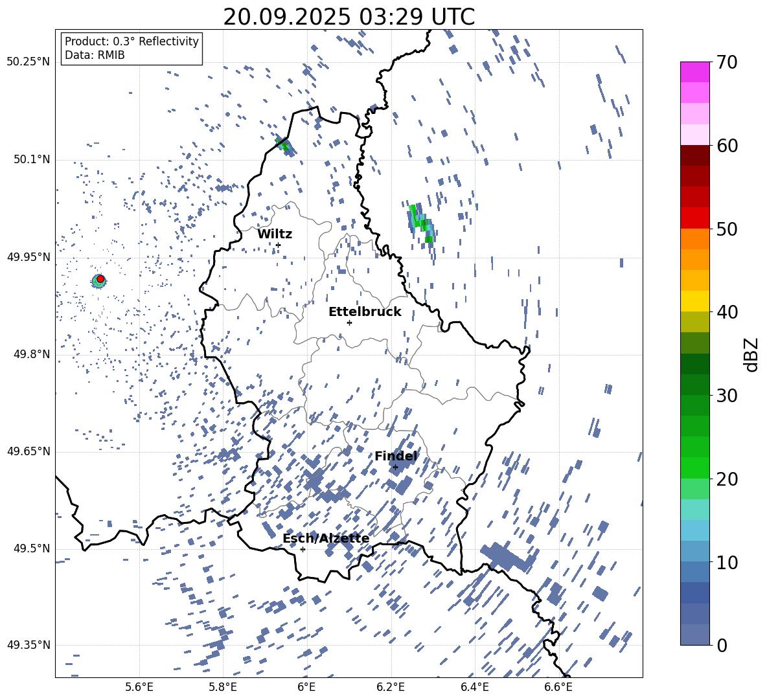Click the 6.2°E longitude tick label
The width and height of the screenshot is (767, 700).
point(391,687)
